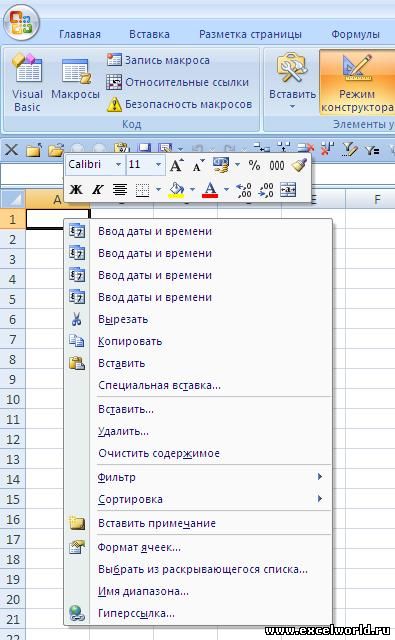Expand font color dropdown arrow
The height and width of the screenshot is (640, 395).
click(x=226, y=189)
